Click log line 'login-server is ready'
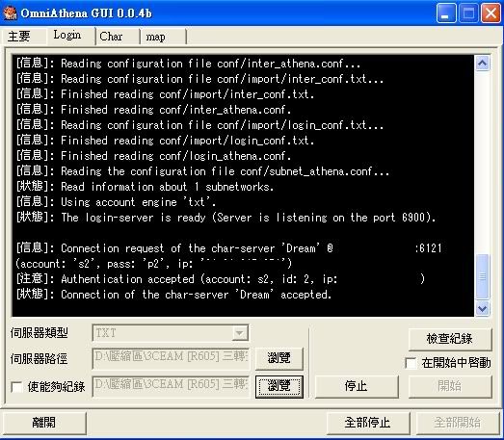 tap(226, 218)
